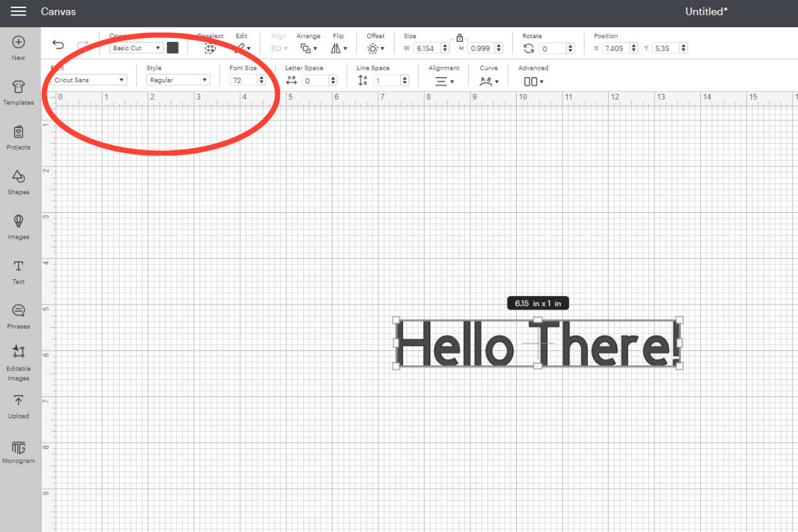Adjust the X position stepper arrows
798x532 pixels.
point(634,48)
